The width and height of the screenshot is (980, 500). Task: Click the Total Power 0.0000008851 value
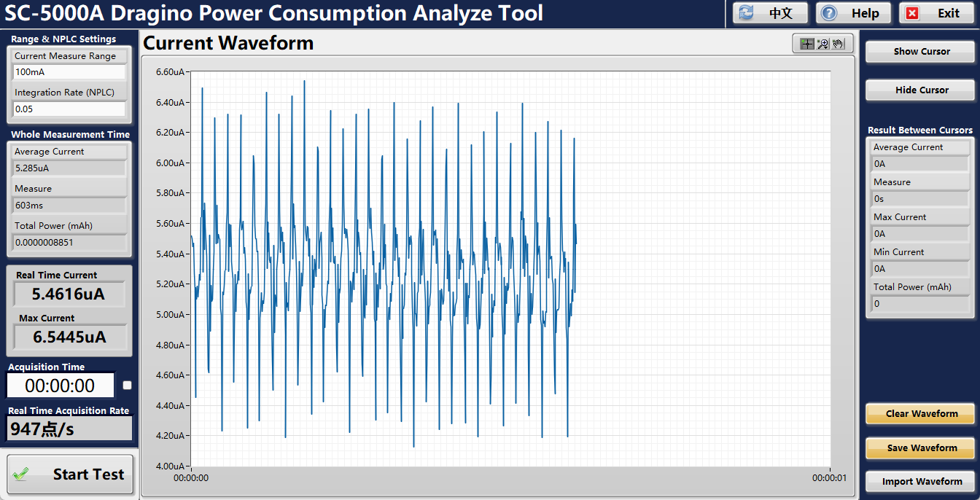69,243
